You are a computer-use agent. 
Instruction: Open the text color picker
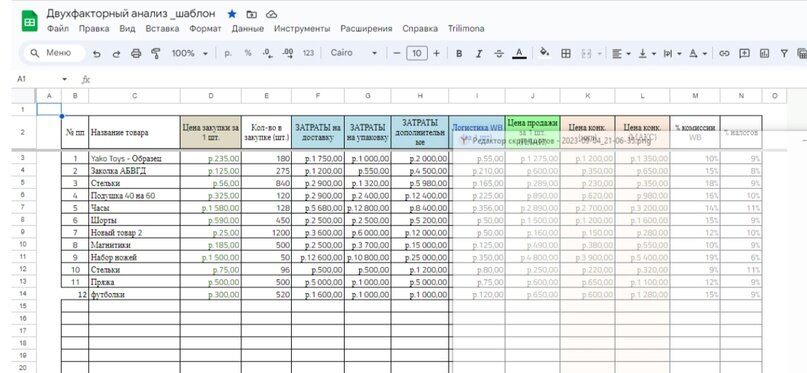pyautogui.click(x=519, y=54)
